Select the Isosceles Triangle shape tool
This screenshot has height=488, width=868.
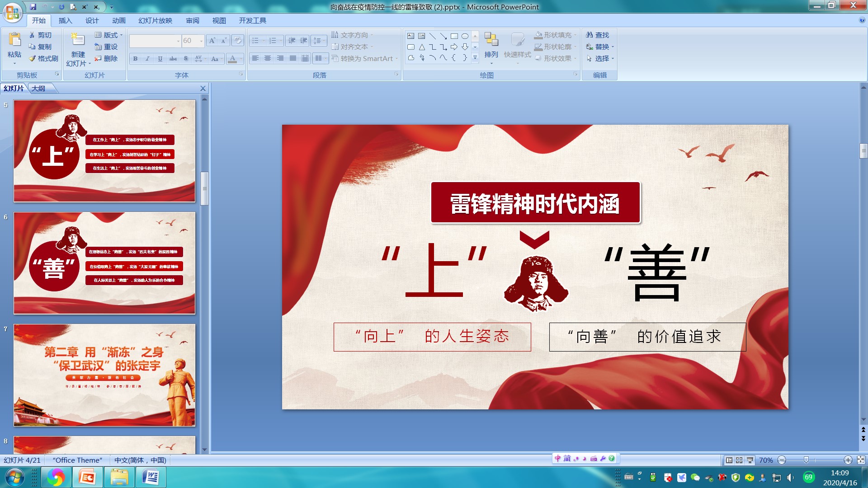point(422,47)
